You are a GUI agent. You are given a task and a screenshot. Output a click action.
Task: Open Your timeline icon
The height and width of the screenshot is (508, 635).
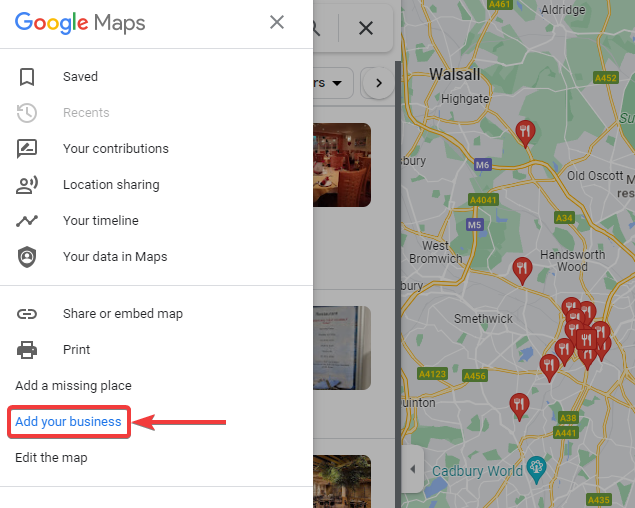tap(27, 221)
